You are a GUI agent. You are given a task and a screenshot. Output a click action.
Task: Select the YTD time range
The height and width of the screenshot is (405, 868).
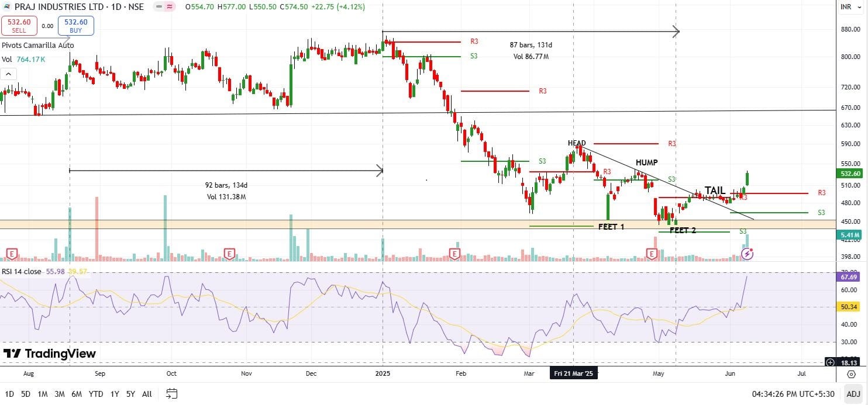pyautogui.click(x=97, y=394)
